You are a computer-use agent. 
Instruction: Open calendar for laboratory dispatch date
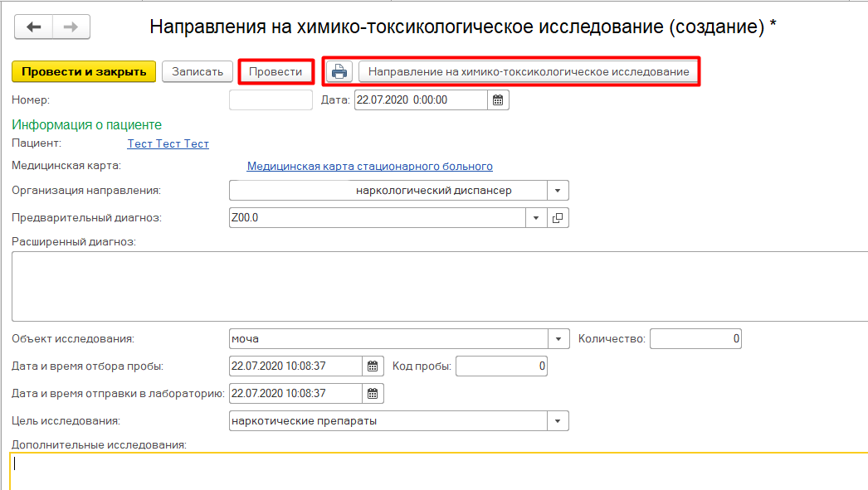(373, 393)
